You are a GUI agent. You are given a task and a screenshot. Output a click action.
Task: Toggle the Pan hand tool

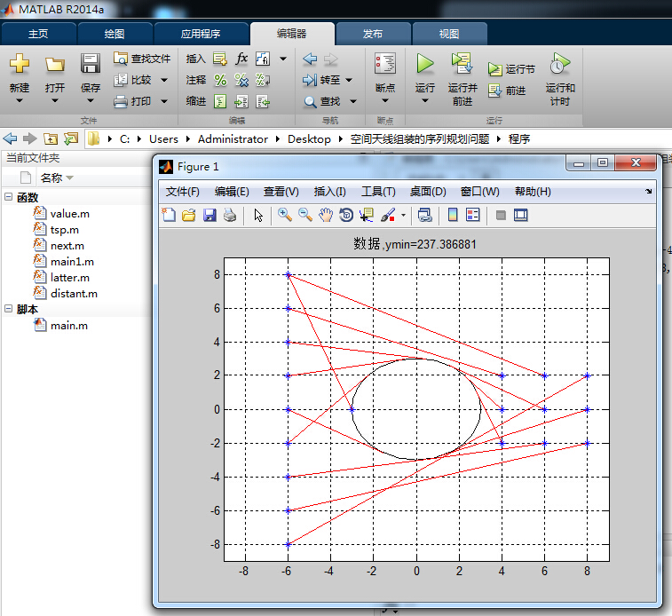pos(326,215)
